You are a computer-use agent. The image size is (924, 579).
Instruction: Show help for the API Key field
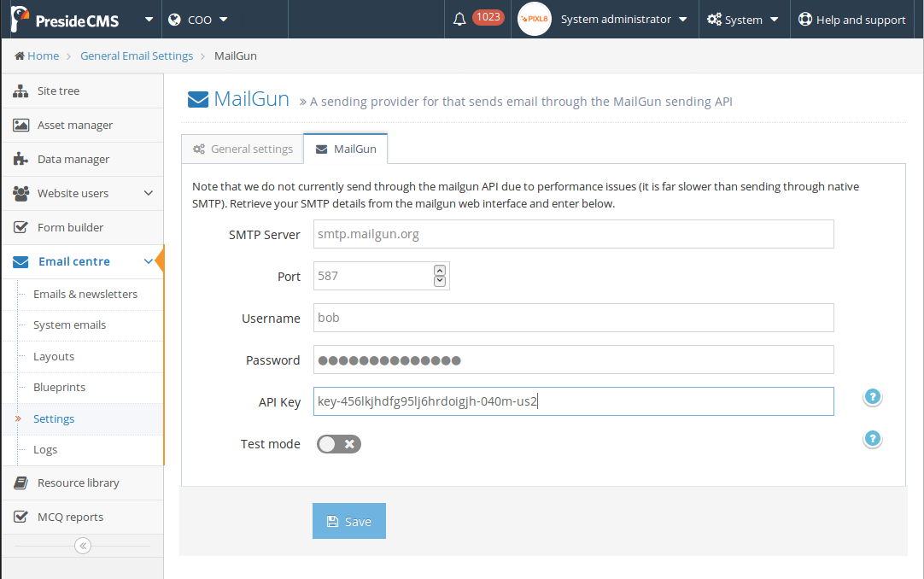point(872,397)
